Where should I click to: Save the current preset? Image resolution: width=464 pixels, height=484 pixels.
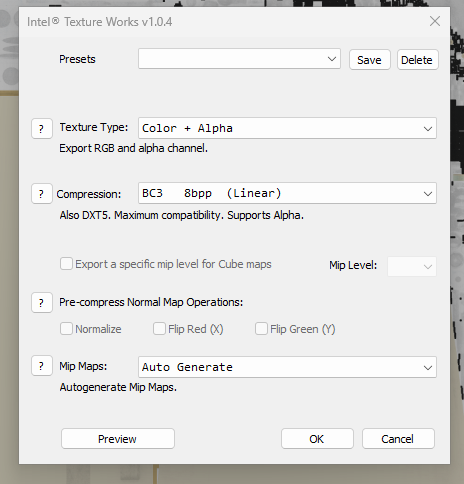(x=370, y=60)
